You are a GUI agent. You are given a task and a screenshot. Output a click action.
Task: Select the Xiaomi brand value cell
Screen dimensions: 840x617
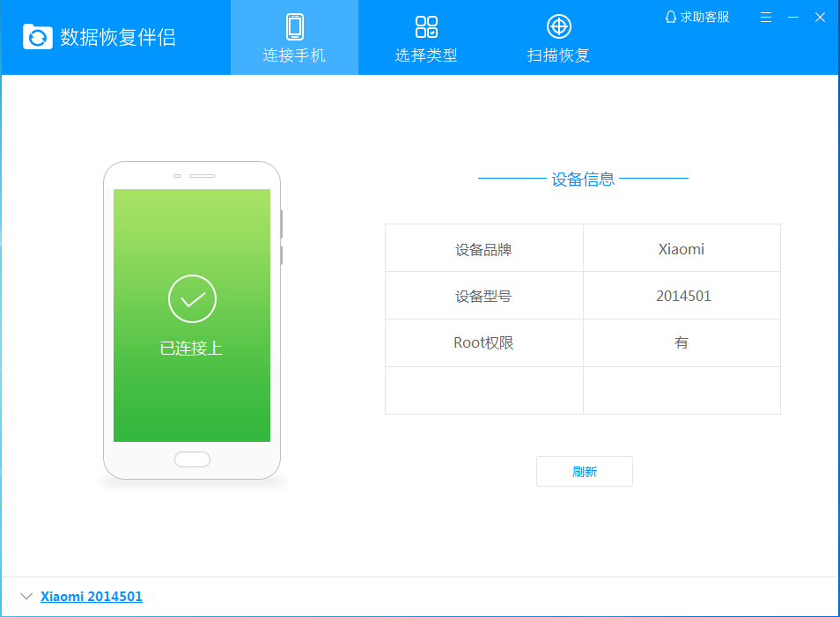(682, 248)
